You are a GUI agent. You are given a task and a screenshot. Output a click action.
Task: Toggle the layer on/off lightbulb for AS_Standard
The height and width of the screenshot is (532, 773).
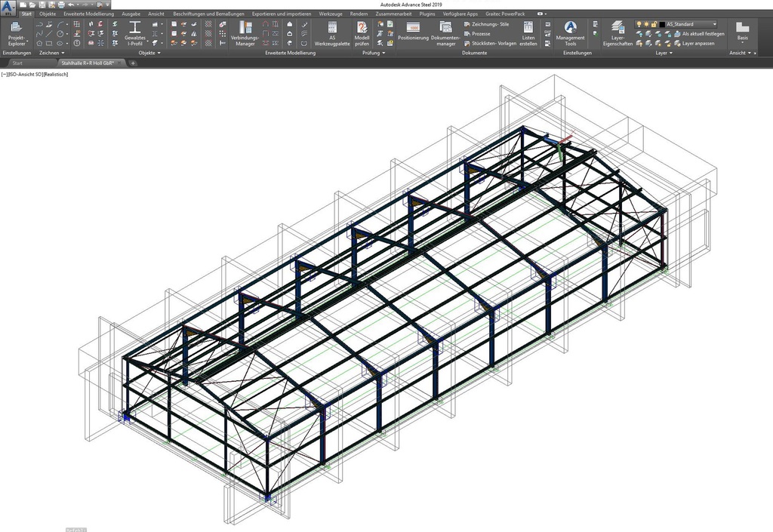click(x=639, y=24)
